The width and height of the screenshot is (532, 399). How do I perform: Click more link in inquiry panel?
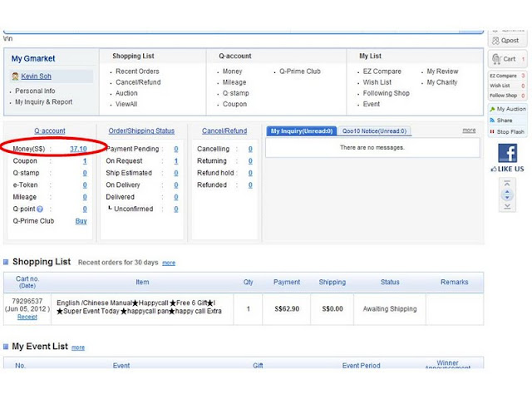tap(469, 131)
